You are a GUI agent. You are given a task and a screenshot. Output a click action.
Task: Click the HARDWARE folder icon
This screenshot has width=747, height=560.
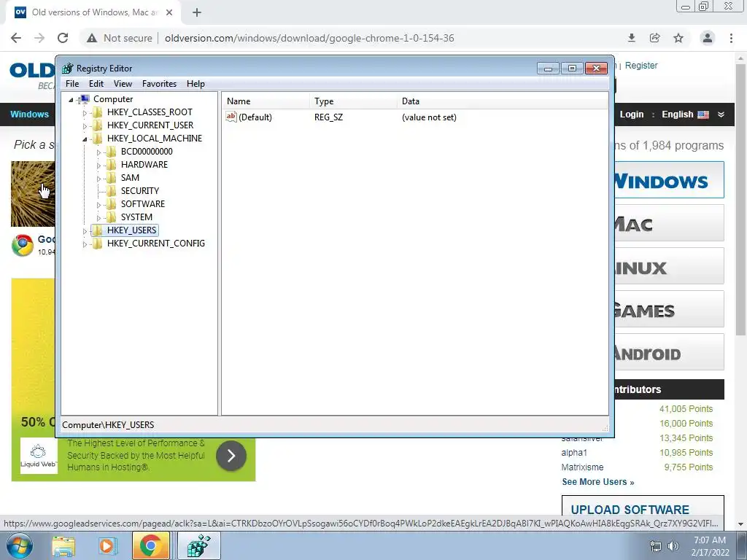coord(112,165)
